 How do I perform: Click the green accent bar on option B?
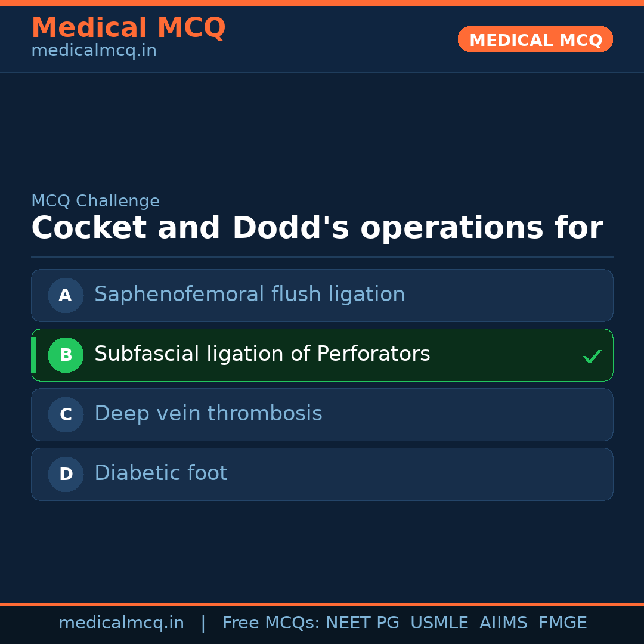click(33, 355)
